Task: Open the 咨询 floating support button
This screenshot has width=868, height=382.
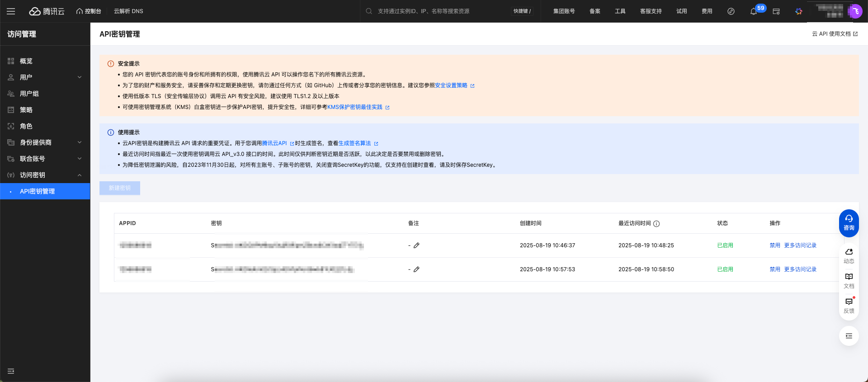Action: 849,223
